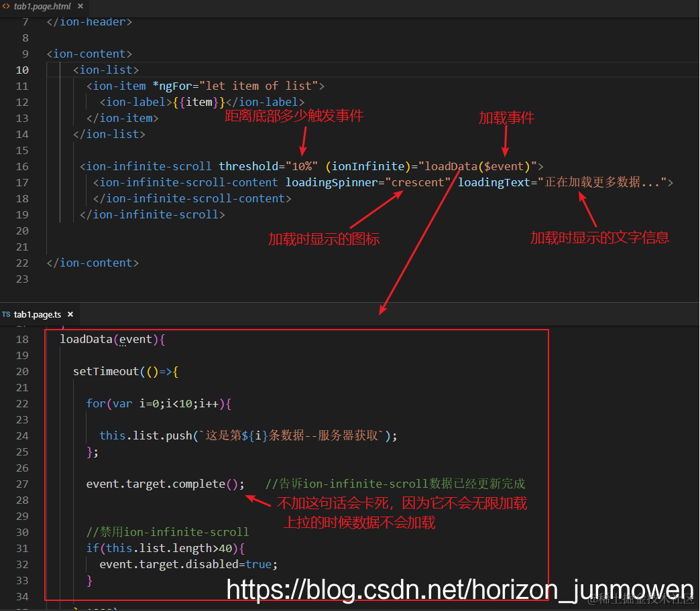
Task: Click the closing </ion-header> tag
Action: click(x=89, y=22)
